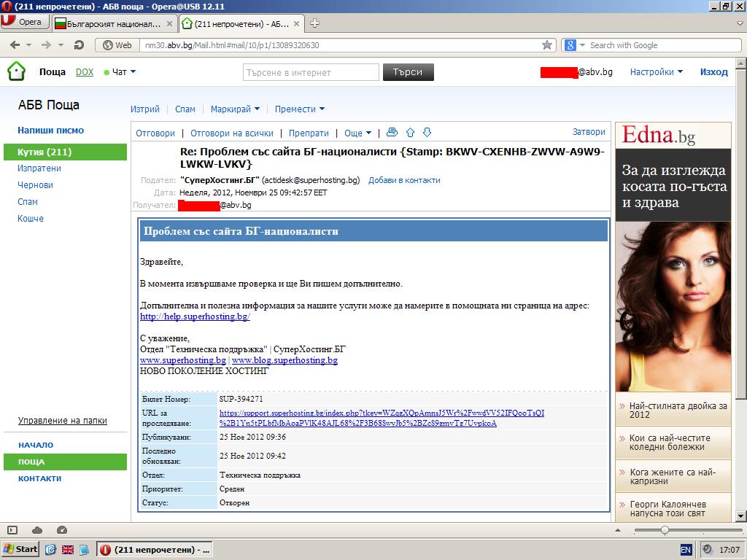Open the help.superhosting.bg link
This screenshot has height=560, width=747.
pyautogui.click(x=195, y=316)
